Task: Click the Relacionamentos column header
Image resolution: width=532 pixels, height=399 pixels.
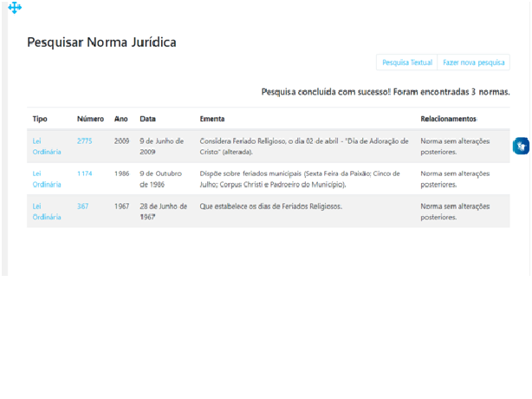Action: click(x=448, y=119)
